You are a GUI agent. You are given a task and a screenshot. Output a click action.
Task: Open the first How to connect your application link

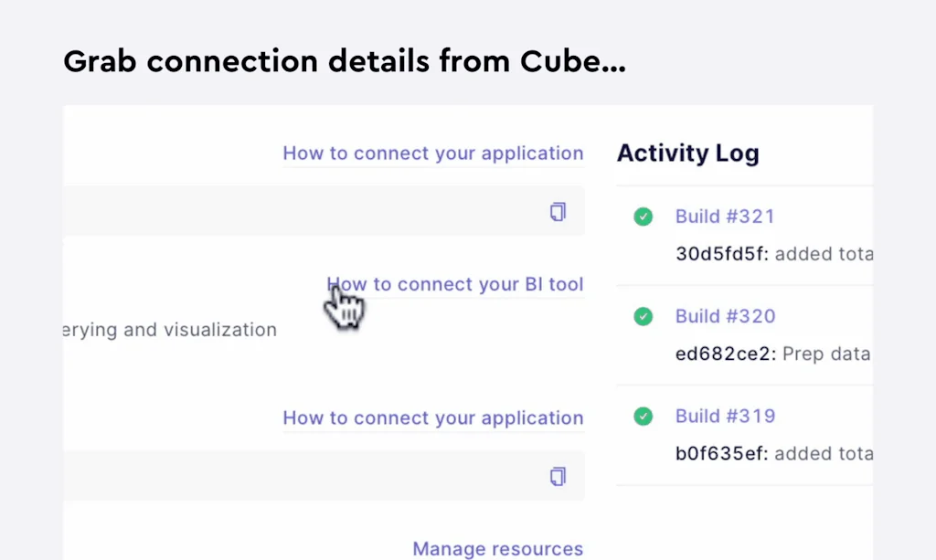point(433,153)
